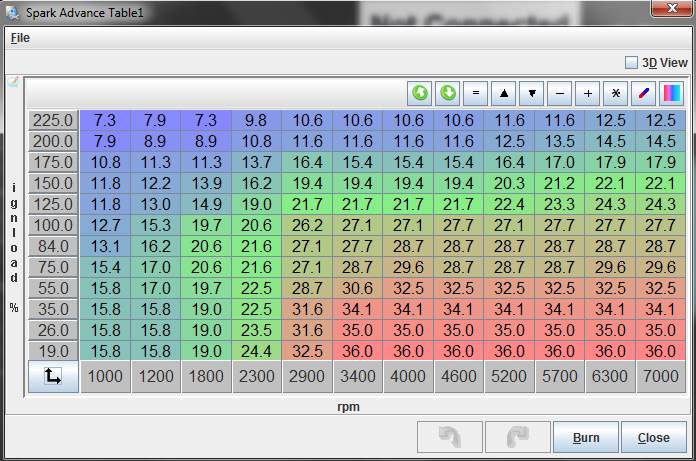Click the Burn button
The width and height of the screenshot is (696, 461).
pos(585,437)
